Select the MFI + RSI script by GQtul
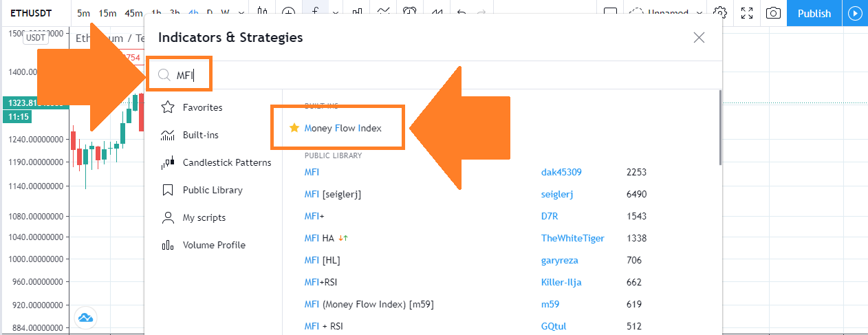 [x=323, y=326]
